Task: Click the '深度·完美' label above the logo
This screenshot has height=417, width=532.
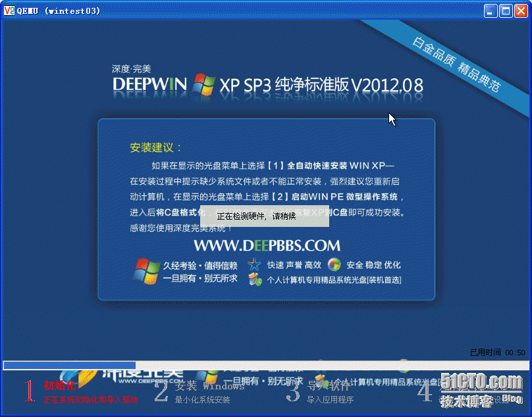Action: click(x=131, y=69)
